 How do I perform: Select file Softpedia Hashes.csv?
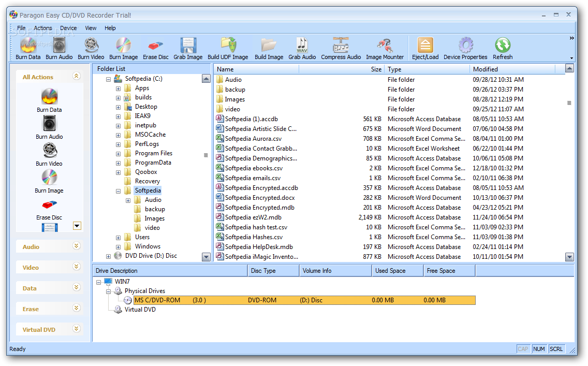254,237
